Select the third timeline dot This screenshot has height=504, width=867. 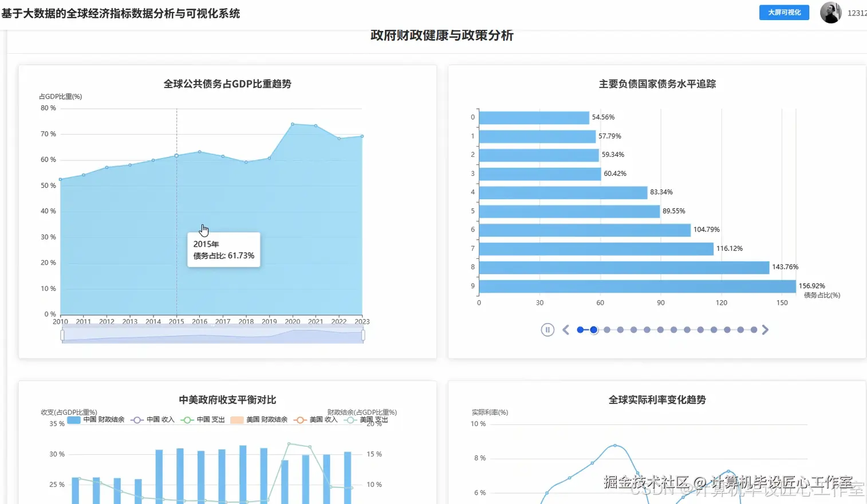click(607, 330)
